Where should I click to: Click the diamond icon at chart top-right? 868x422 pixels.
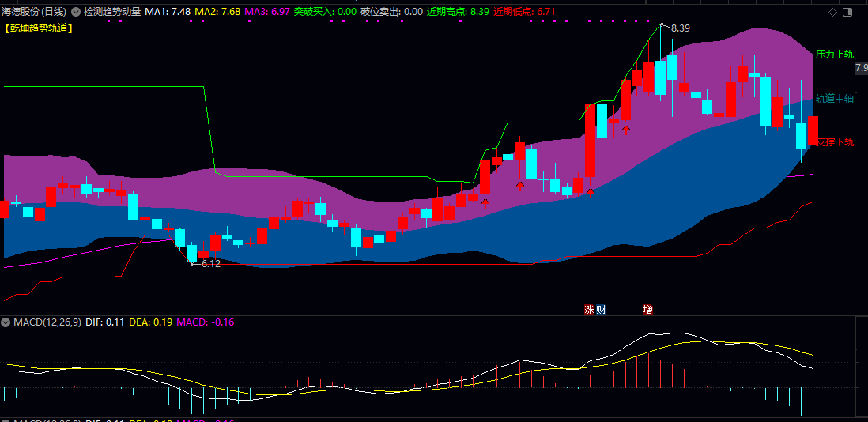point(832,12)
